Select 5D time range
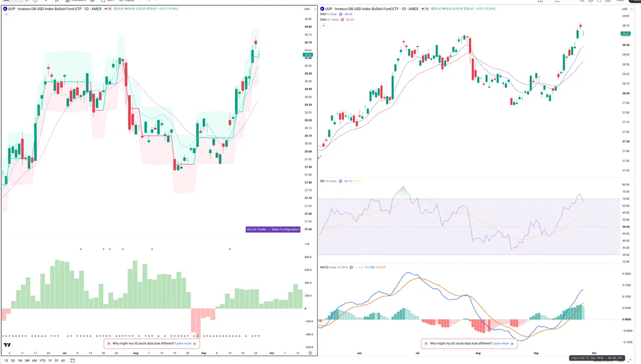Image resolution: width=641 pixels, height=364 pixels. [13, 361]
